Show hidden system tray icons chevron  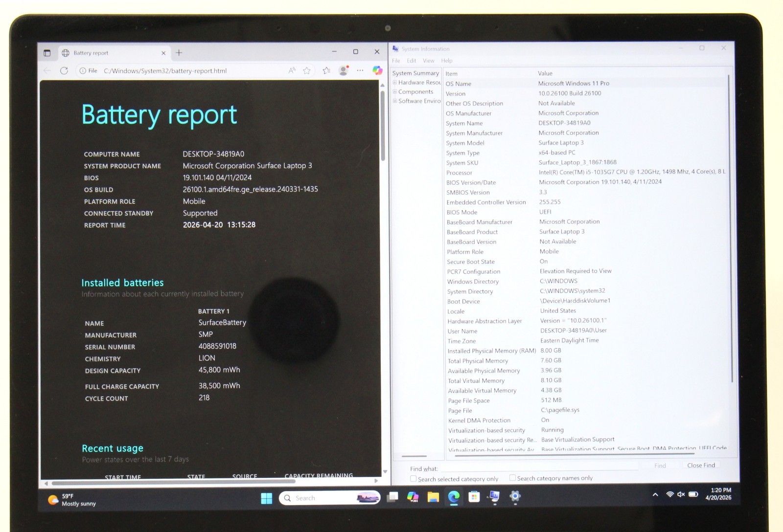coord(655,494)
